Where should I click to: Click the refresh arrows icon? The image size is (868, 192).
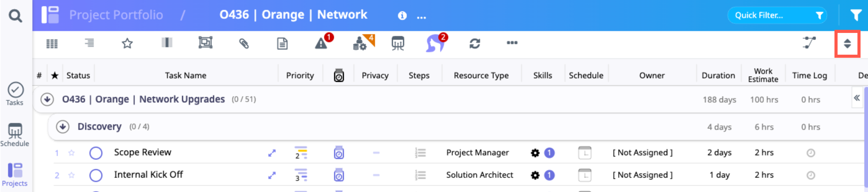pos(474,43)
